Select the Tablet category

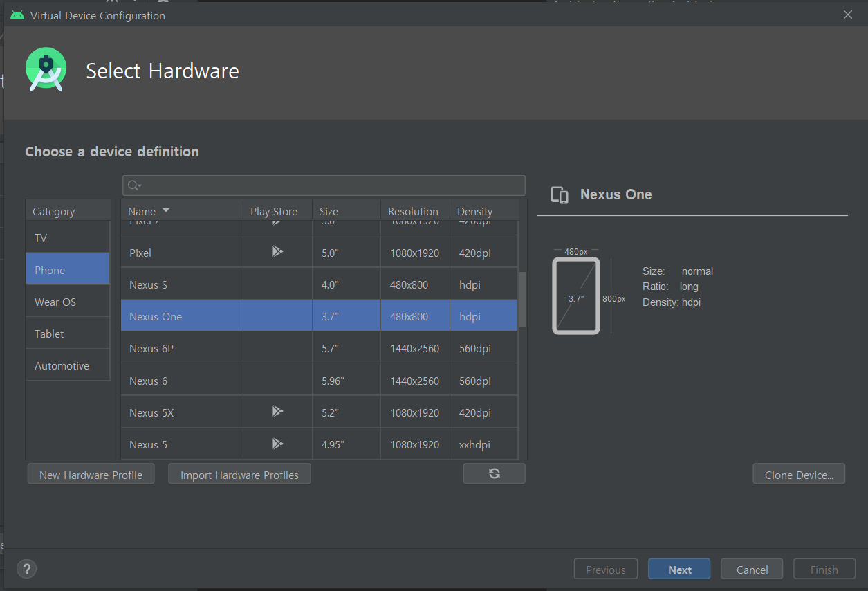tap(68, 334)
